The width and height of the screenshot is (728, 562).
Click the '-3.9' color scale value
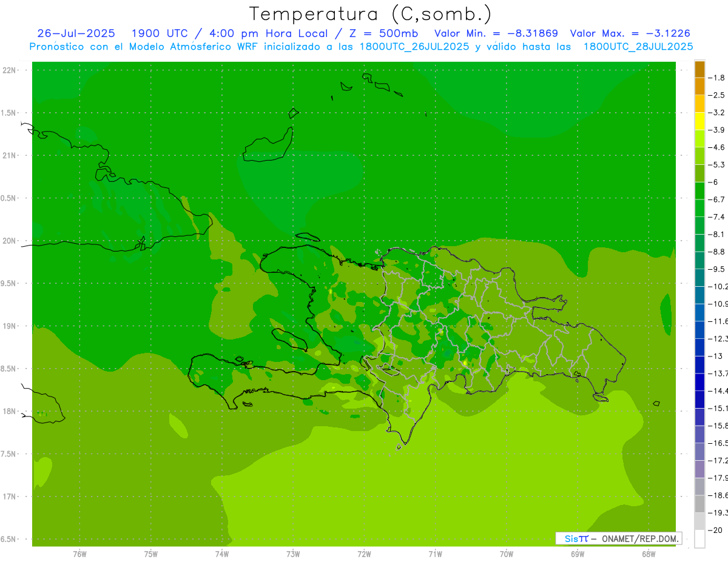(x=718, y=130)
